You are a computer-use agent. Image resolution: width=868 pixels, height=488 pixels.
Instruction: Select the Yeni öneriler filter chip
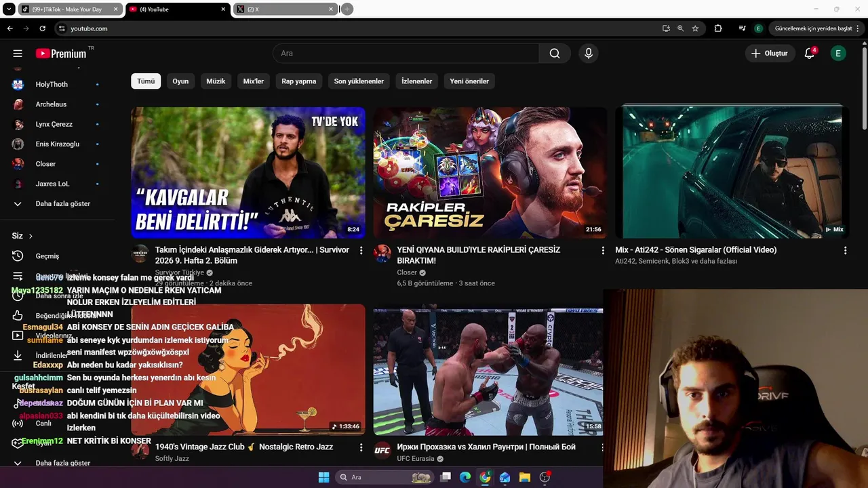click(x=469, y=81)
